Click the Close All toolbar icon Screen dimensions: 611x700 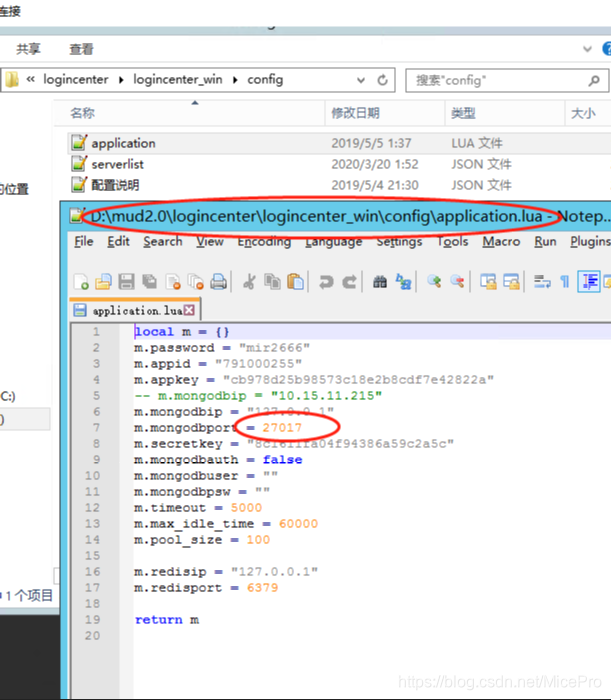pyautogui.click(x=195, y=282)
